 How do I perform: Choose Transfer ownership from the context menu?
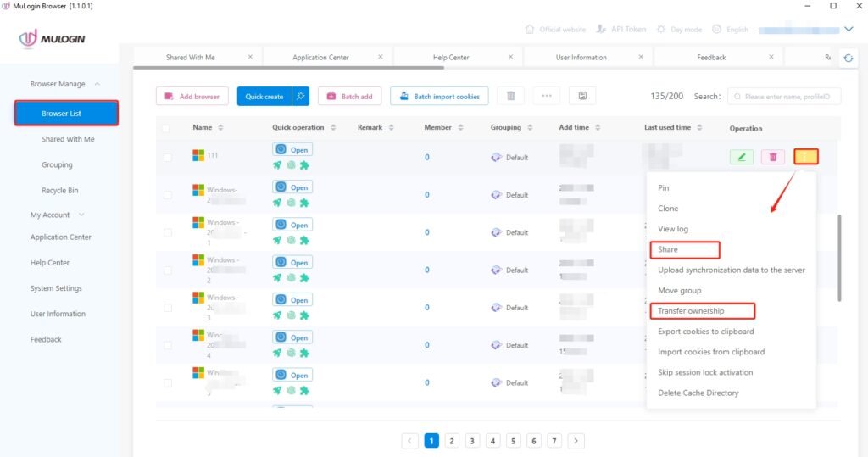[691, 311]
